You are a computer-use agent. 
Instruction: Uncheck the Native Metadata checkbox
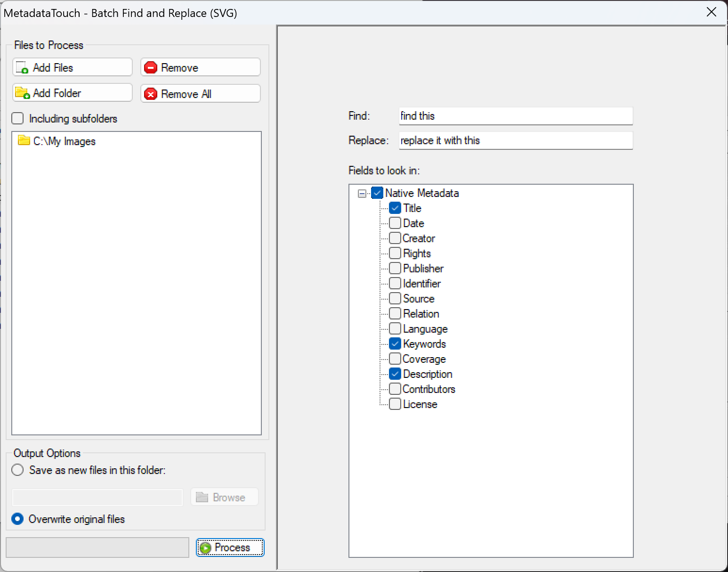click(x=377, y=193)
